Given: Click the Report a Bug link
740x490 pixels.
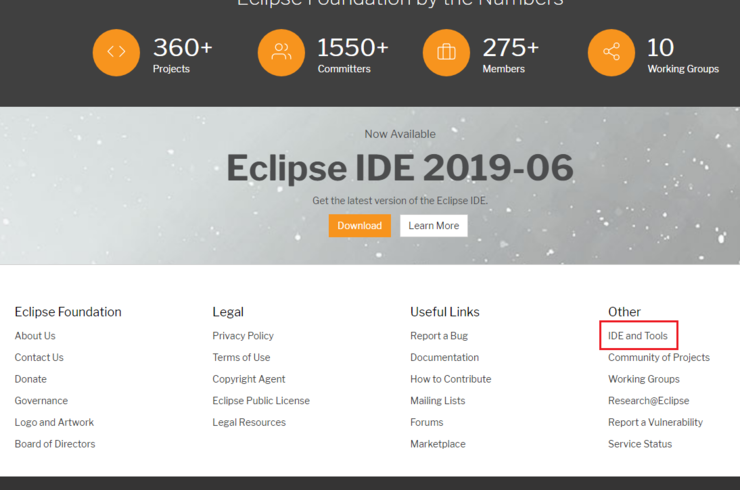Looking at the screenshot, I should (439, 336).
